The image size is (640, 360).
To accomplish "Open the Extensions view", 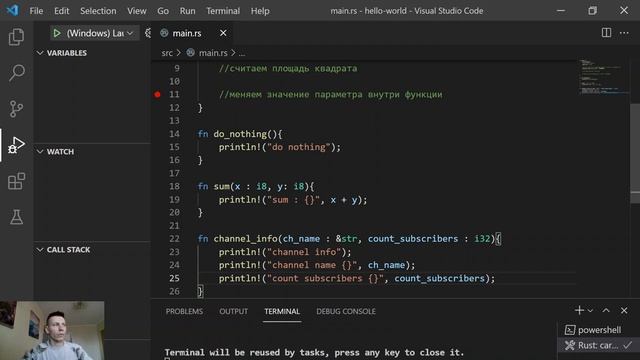I will tap(16, 181).
